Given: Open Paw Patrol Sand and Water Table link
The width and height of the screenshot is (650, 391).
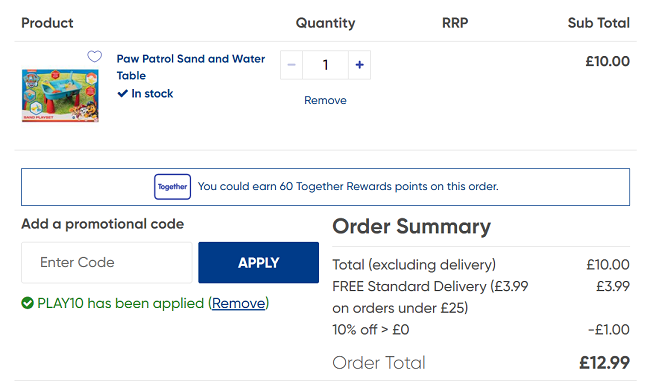Looking at the screenshot, I should tap(191, 67).
